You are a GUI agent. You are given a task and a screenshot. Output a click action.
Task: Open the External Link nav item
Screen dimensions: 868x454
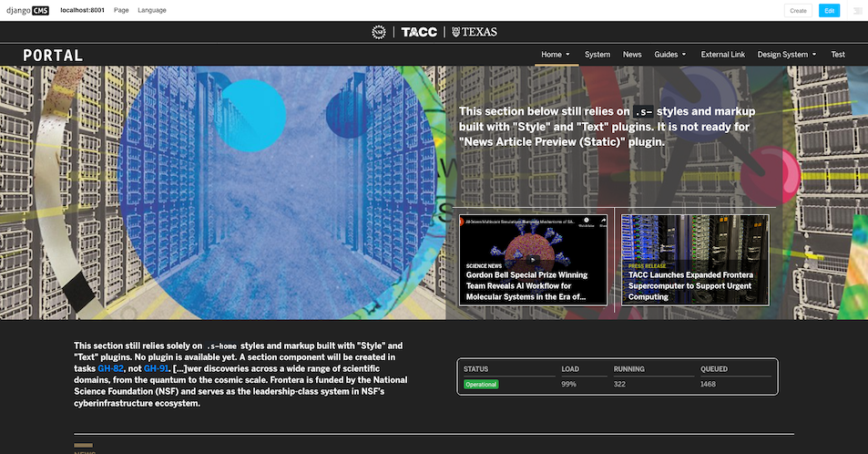723,55
